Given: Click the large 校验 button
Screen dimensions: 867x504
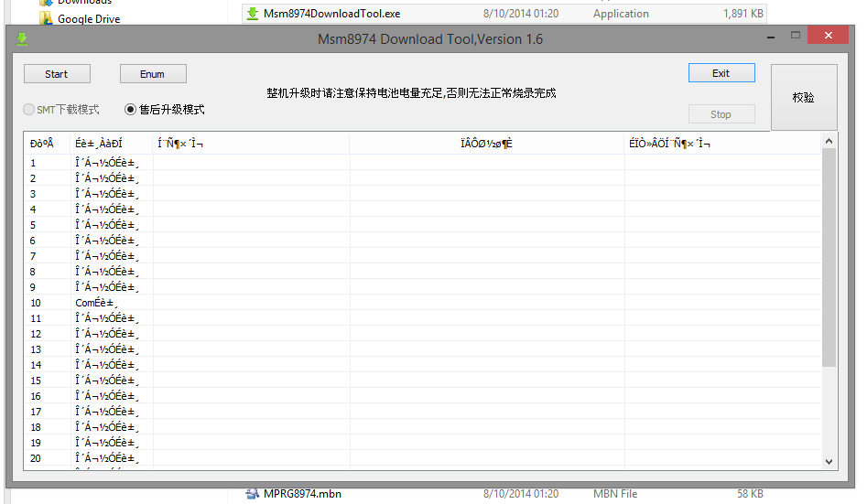Looking at the screenshot, I should (803, 98).
